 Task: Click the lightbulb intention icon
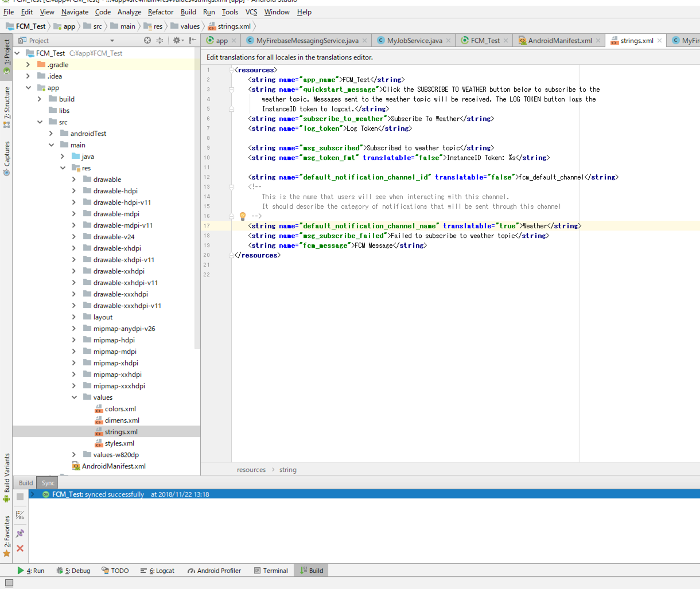243,216
